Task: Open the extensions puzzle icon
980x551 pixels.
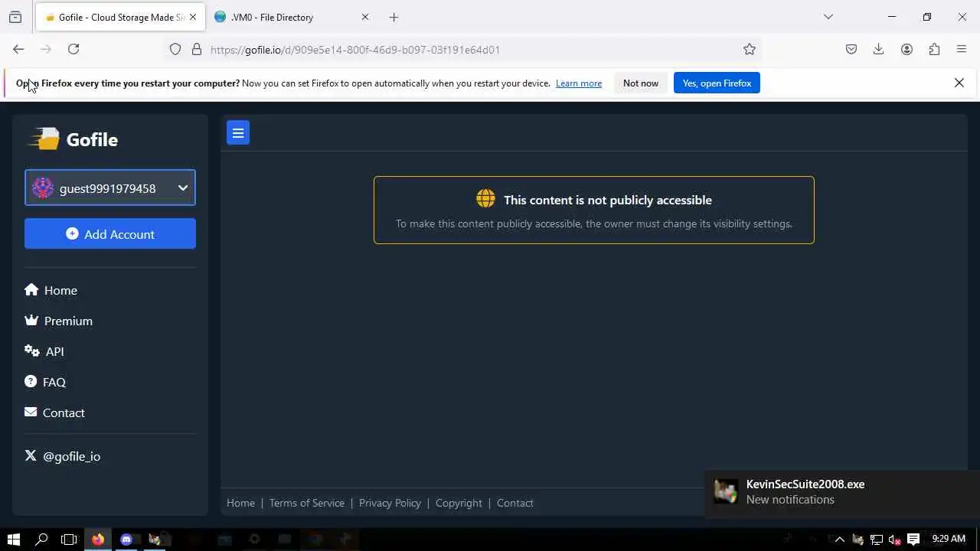Action: point(934,49)
